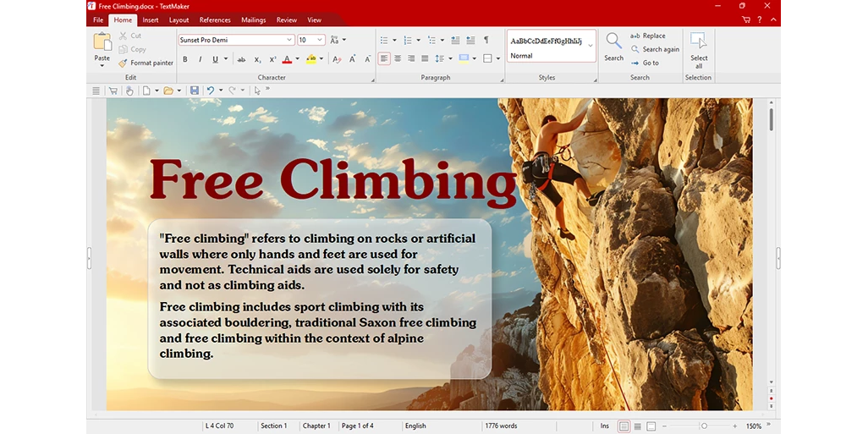Expand the font size dropdown
The width and height of the screenshot is (868, 434).
pos(320,40)
